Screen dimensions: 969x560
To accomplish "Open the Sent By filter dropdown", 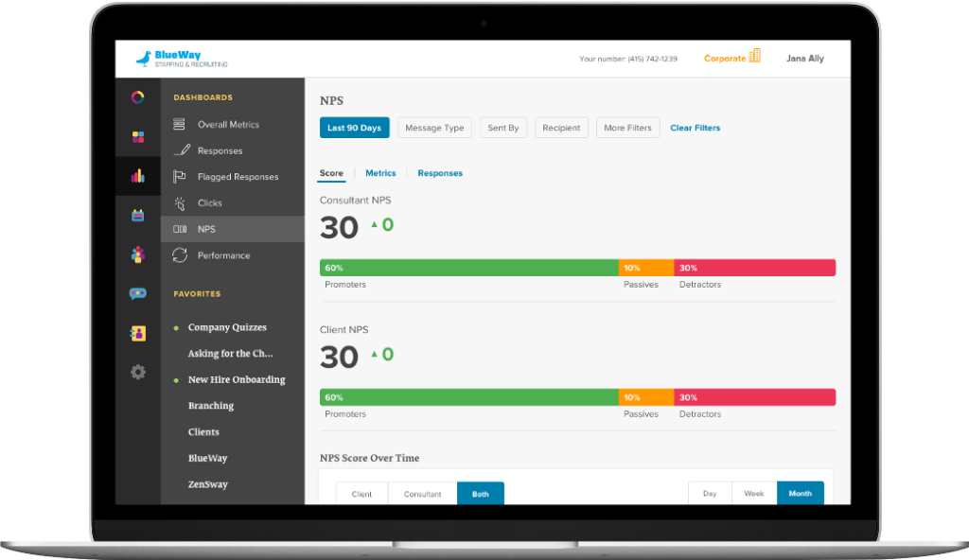I will click(502, 128).
